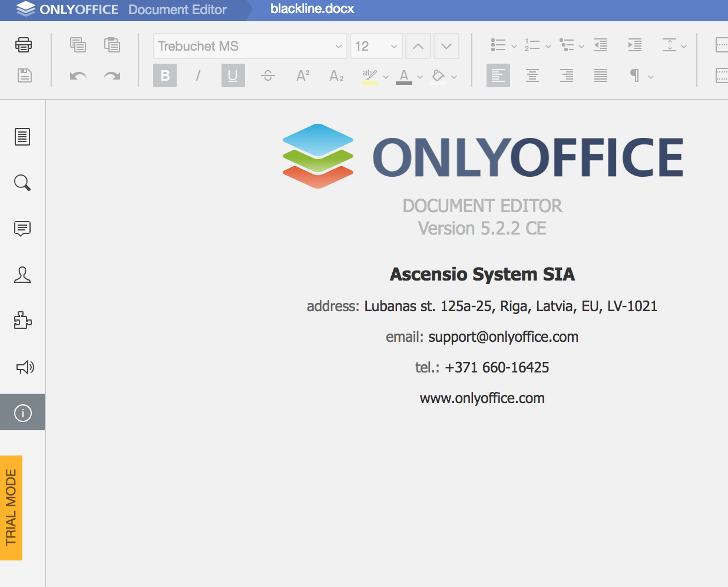728x587 pixels.
Task: Open the Chat panel in the sidebar
Action: [x=22, y=275]
